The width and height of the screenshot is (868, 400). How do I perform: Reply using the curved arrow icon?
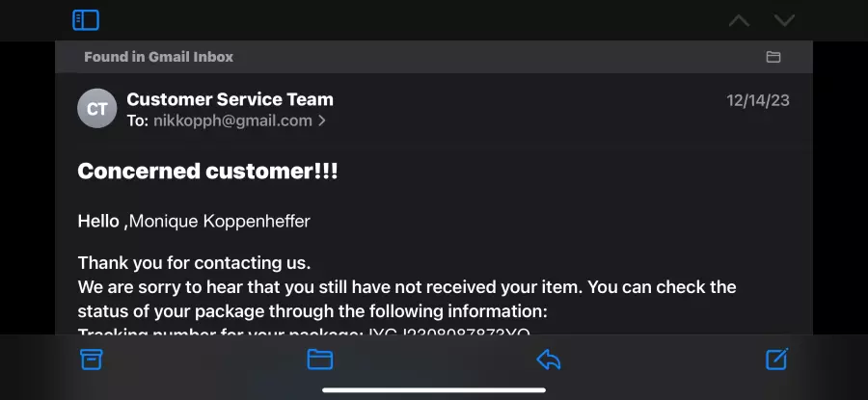click(x=549, y=360)
